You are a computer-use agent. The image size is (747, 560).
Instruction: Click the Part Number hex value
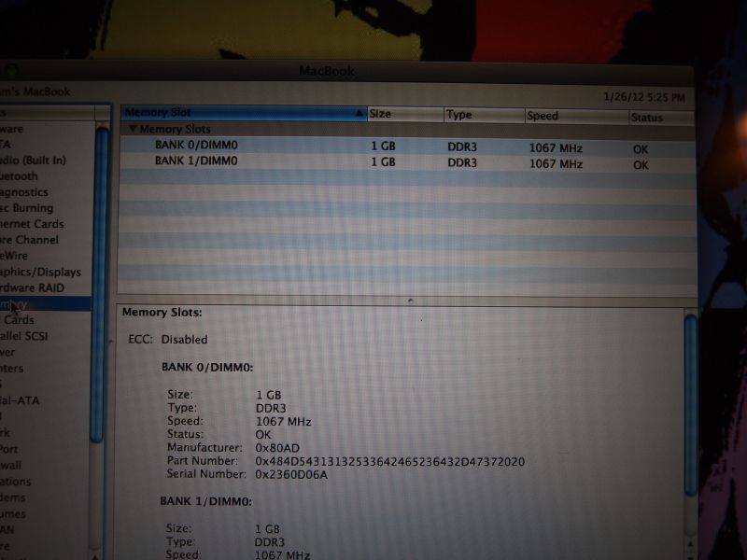pyautogui.click(x=389, y=461)
